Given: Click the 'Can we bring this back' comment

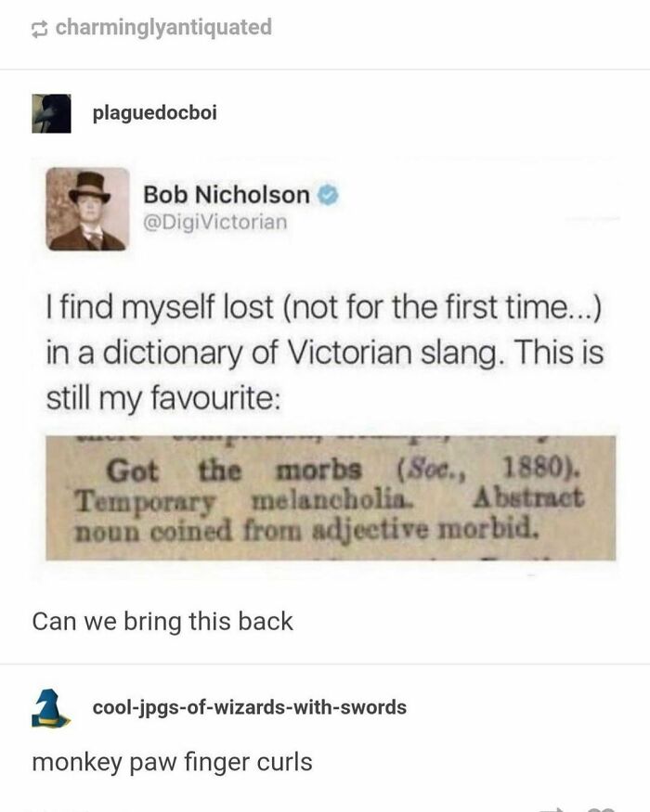Looking at the screenshot, I should click(162, 622).
